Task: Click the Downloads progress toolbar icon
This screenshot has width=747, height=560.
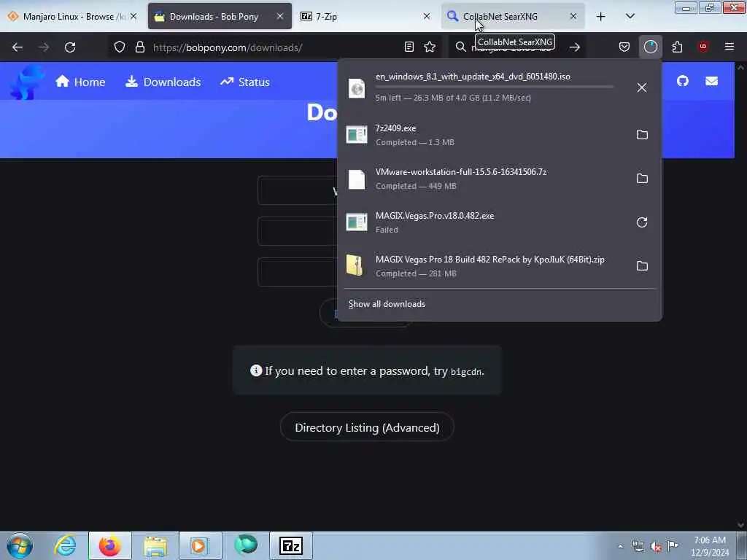Action: 650,47
